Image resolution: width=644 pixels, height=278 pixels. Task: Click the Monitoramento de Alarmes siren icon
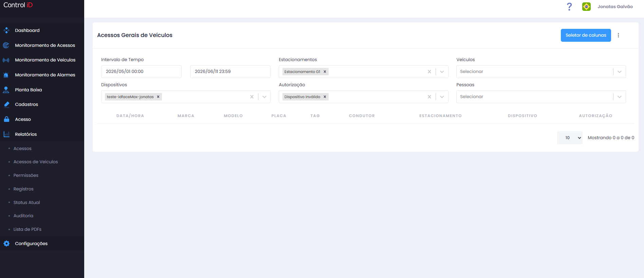(6, 75)
